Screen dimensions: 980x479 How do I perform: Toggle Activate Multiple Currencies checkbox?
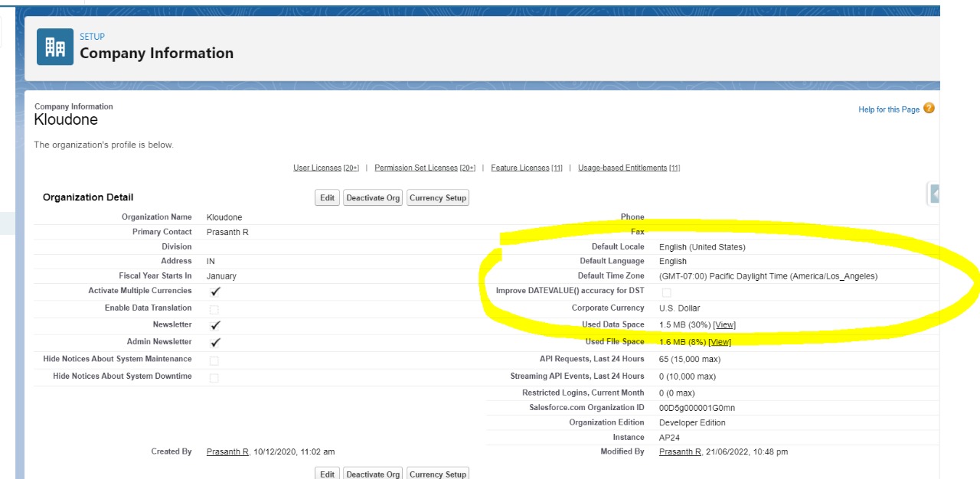215,292
